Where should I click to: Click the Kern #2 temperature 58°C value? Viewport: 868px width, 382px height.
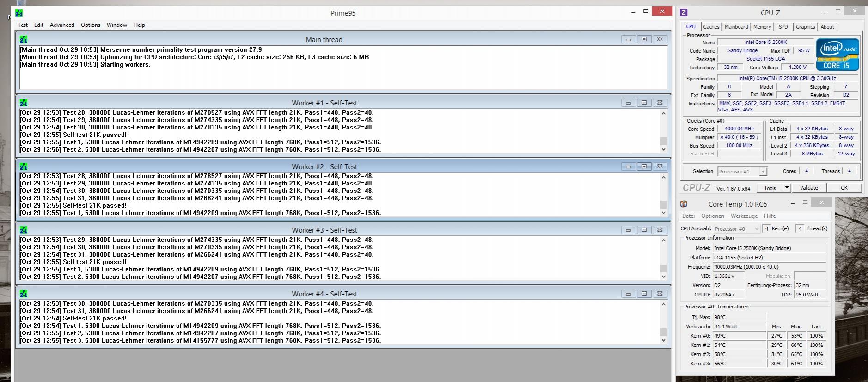(x=740, y=354)
